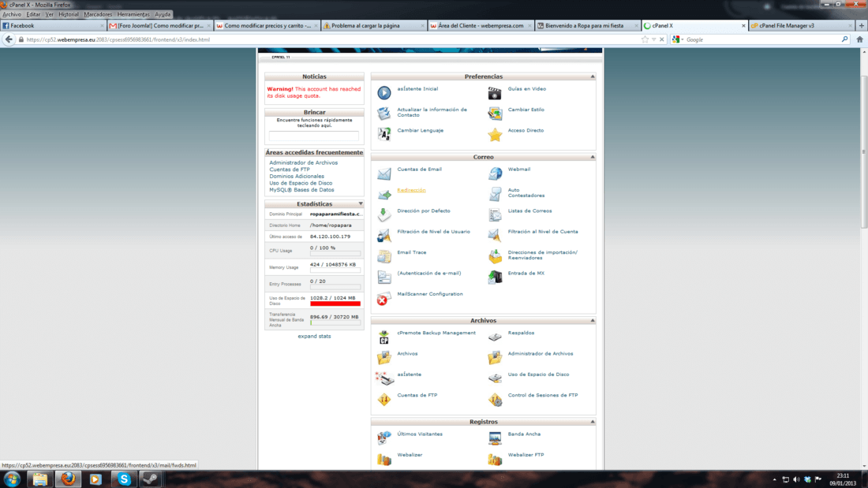Open the Historial menu

tap(69, 14)
